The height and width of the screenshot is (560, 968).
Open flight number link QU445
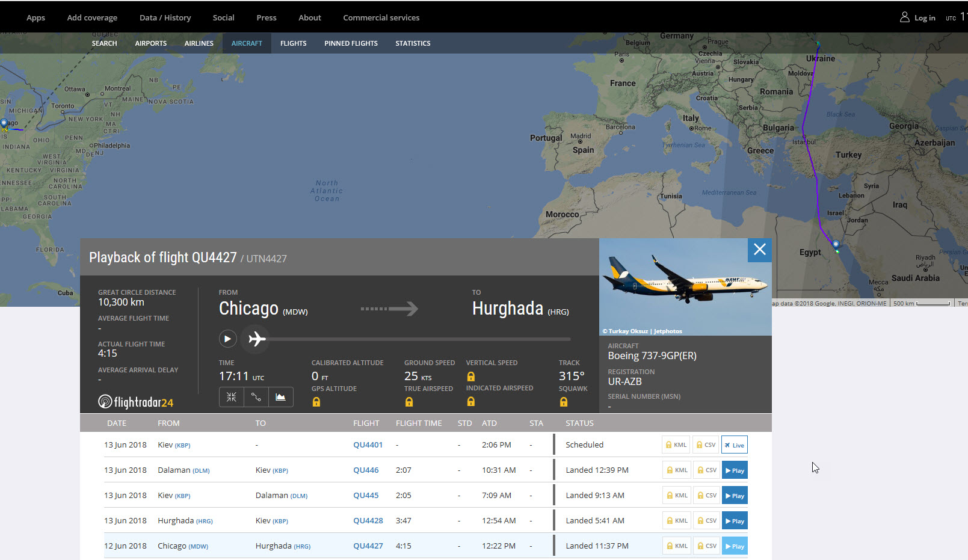pos(366,496)
